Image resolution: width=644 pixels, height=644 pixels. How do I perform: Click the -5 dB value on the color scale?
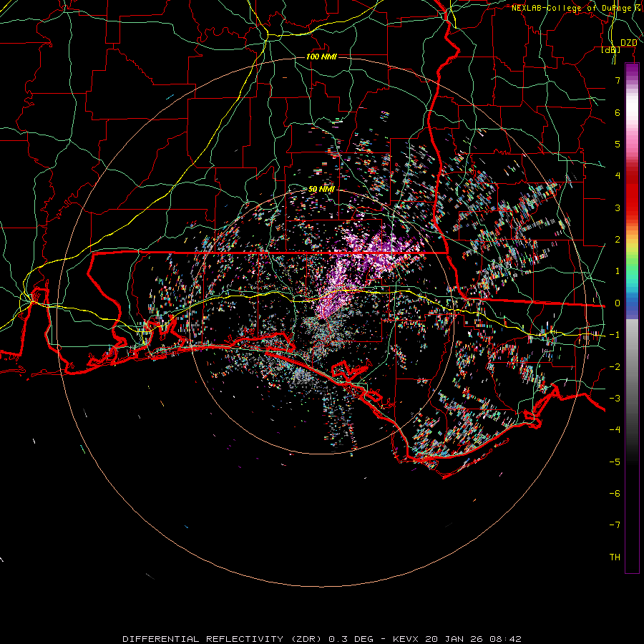tap(615, 462)
